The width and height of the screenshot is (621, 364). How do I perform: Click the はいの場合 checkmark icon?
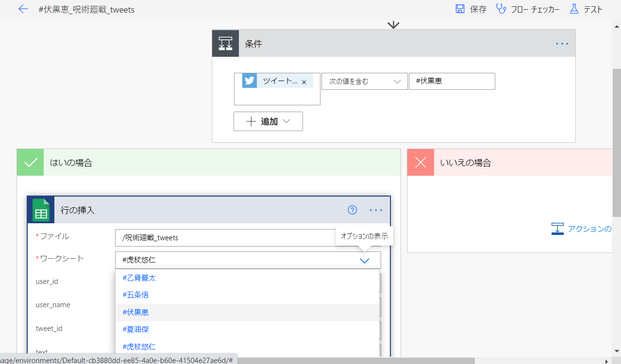(31, 163)
